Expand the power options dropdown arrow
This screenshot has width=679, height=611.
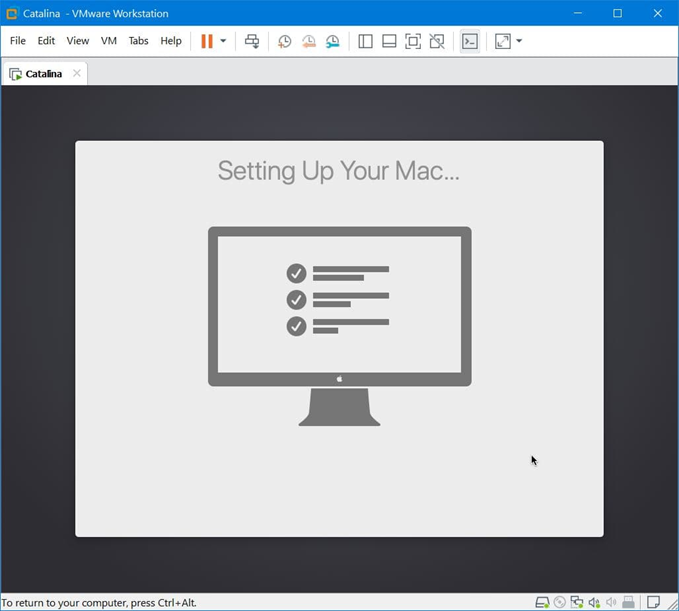coord(223,41)
